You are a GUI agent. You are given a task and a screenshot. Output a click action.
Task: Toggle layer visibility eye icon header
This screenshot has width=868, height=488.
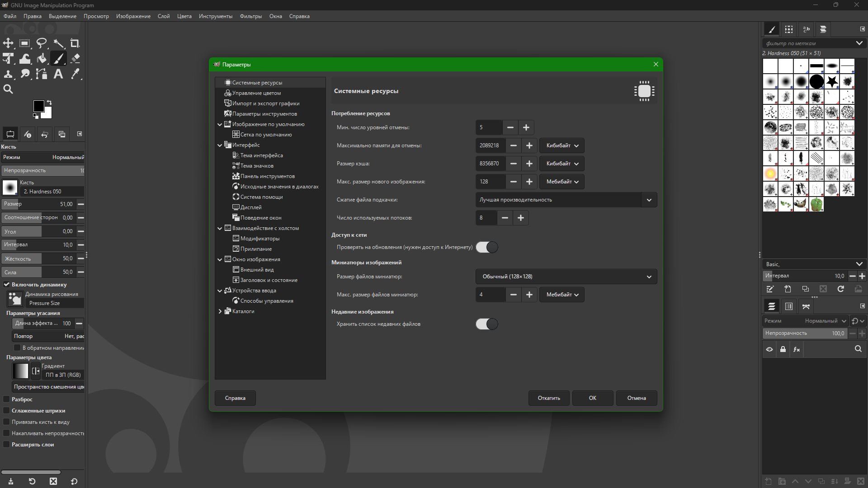(x=769, y=349)
